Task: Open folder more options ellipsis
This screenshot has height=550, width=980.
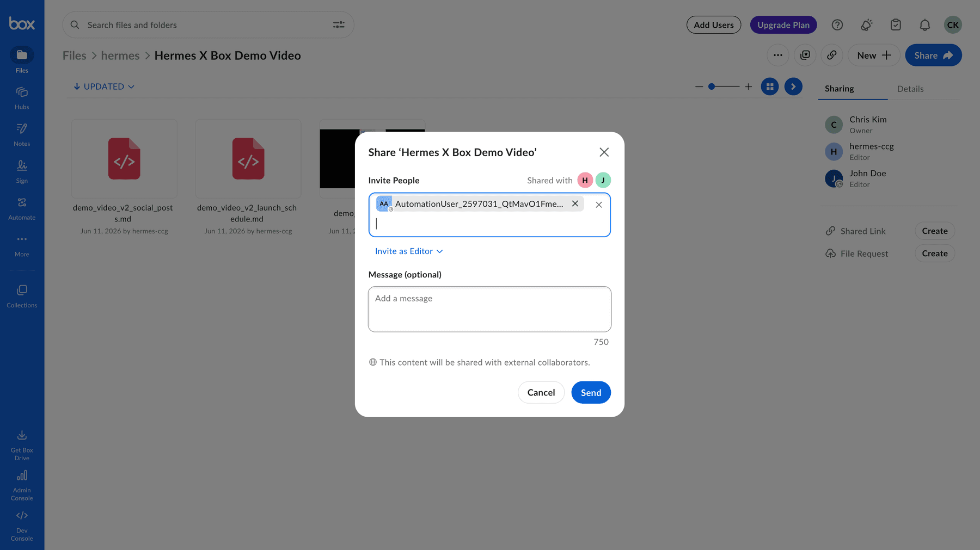Action: 778,55
